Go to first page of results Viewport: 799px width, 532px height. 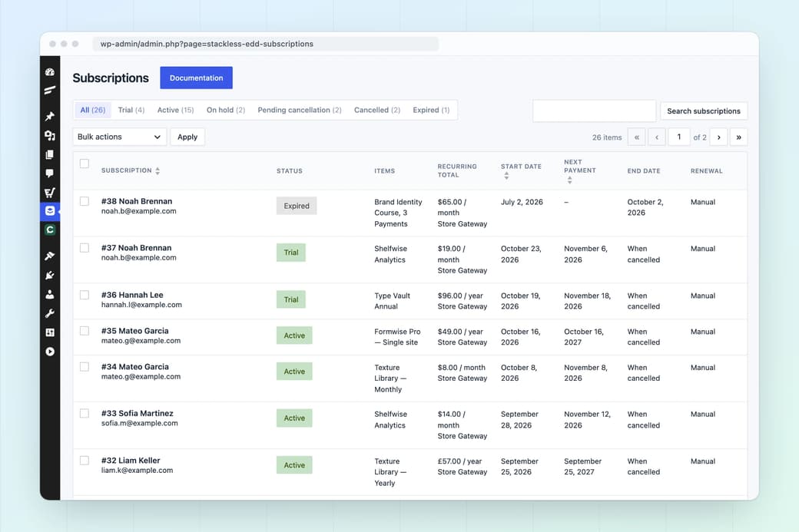pyautogui.click(x=636, y=137)
